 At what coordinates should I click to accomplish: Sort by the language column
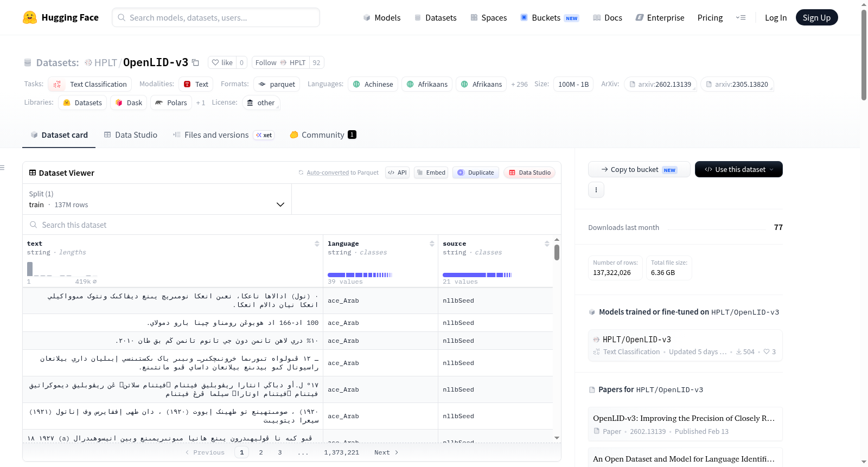(x=432, y=244)
